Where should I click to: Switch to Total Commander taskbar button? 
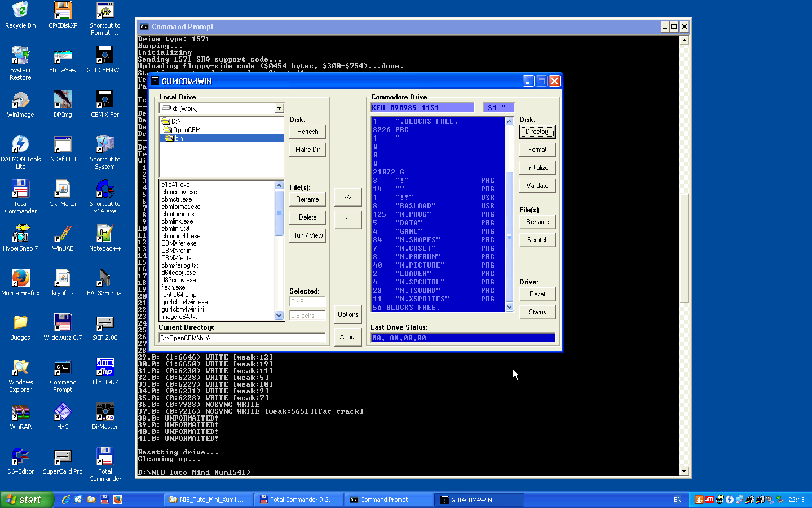tap(298, 500)
